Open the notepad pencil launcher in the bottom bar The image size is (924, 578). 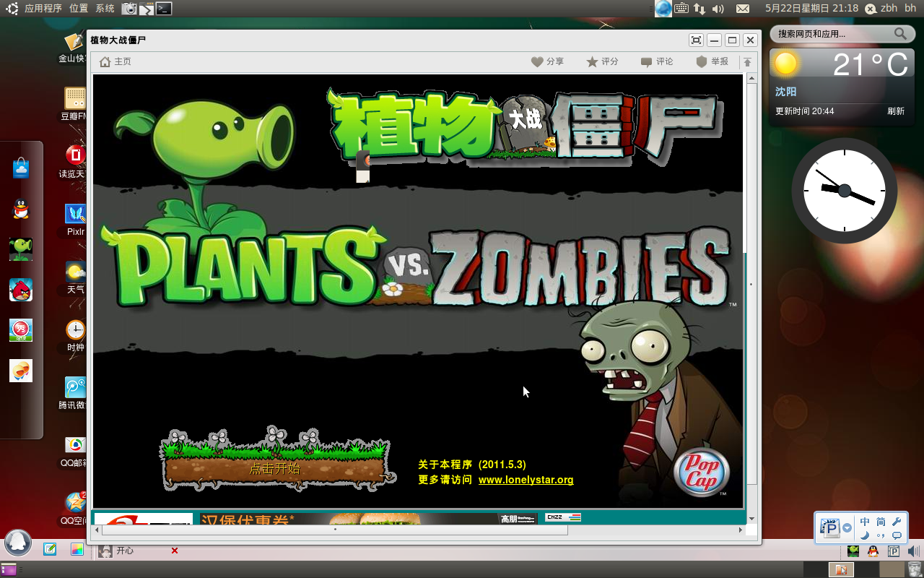50,550
